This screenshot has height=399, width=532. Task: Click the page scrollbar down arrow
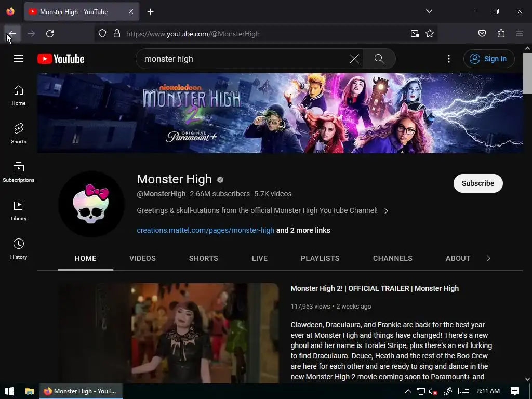[528, 379]
